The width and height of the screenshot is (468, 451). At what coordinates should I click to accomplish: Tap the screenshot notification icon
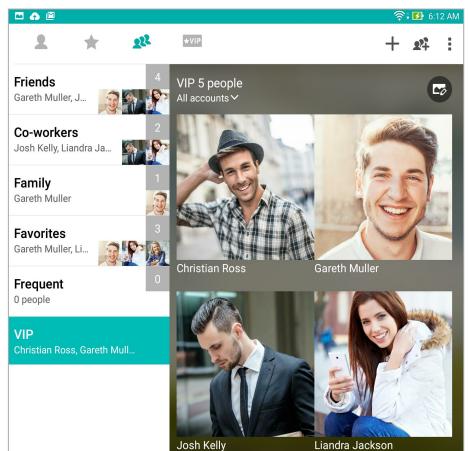coord(50,16)
